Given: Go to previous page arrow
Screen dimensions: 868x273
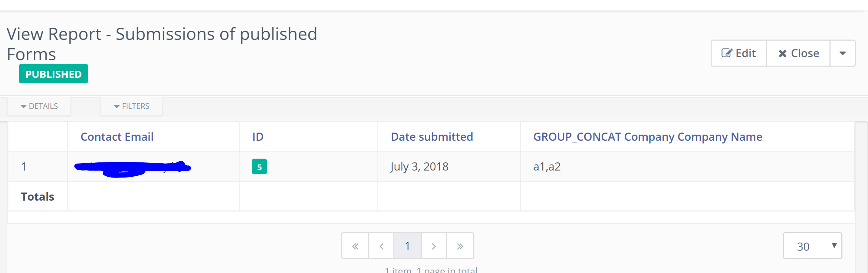Looking at the screenshot, I should click(x=382, y=246).
